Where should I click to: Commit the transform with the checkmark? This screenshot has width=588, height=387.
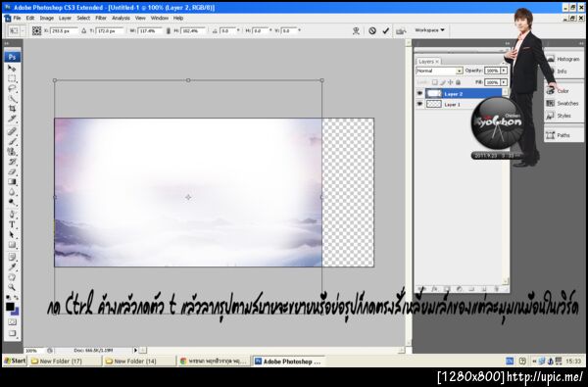[x=385, y=30]
